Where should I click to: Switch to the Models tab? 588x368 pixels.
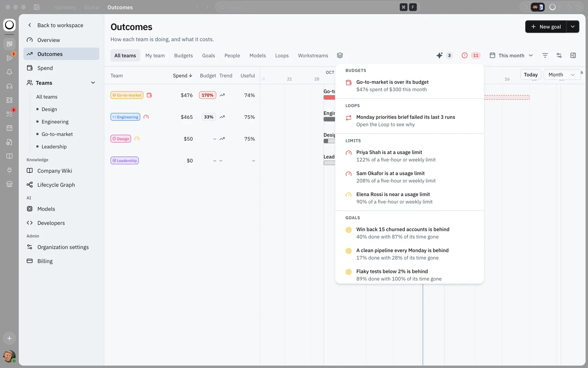tap(257, 55)
